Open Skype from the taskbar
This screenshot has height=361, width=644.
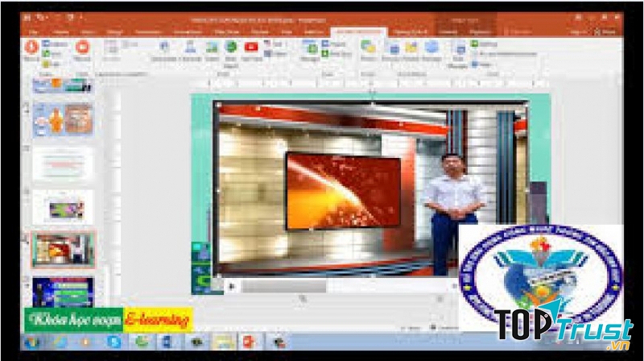point(114,342)
